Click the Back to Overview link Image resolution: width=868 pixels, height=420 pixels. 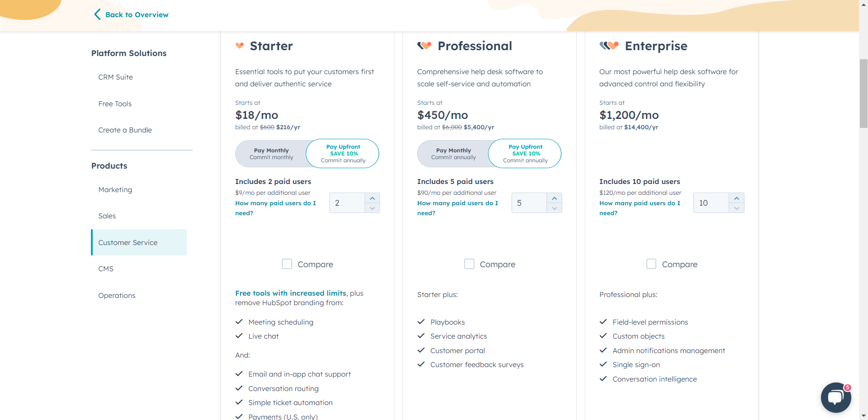click(137, 14)
